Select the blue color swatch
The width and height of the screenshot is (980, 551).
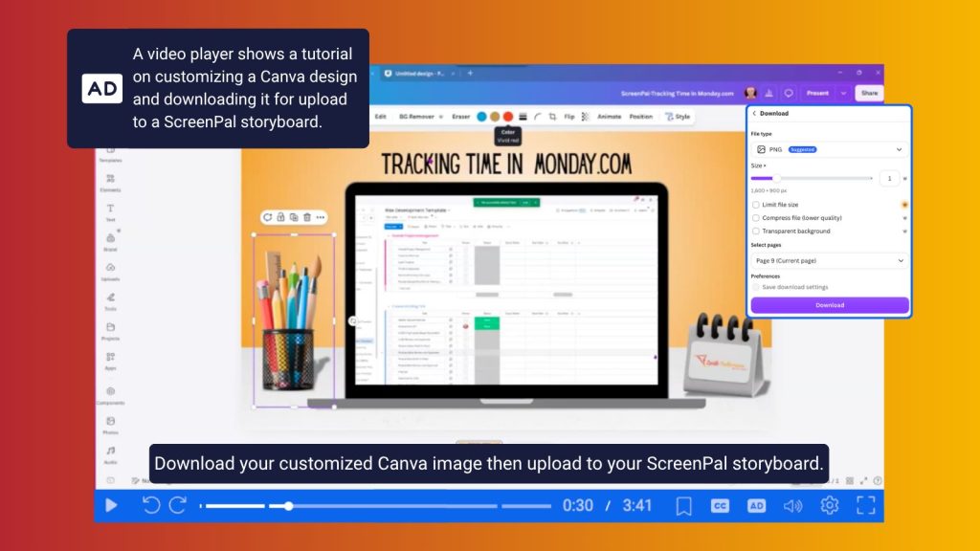pos(481,116)
